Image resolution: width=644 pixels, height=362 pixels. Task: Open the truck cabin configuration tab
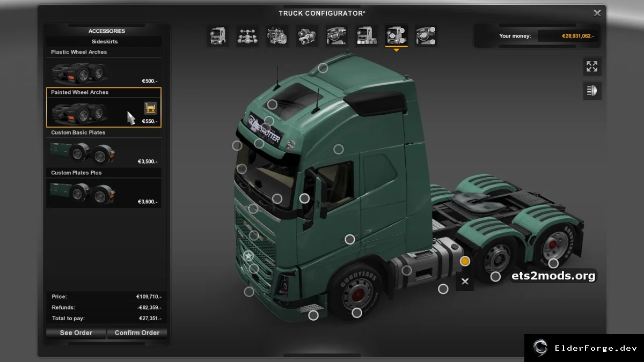click(x=218, y=36)
